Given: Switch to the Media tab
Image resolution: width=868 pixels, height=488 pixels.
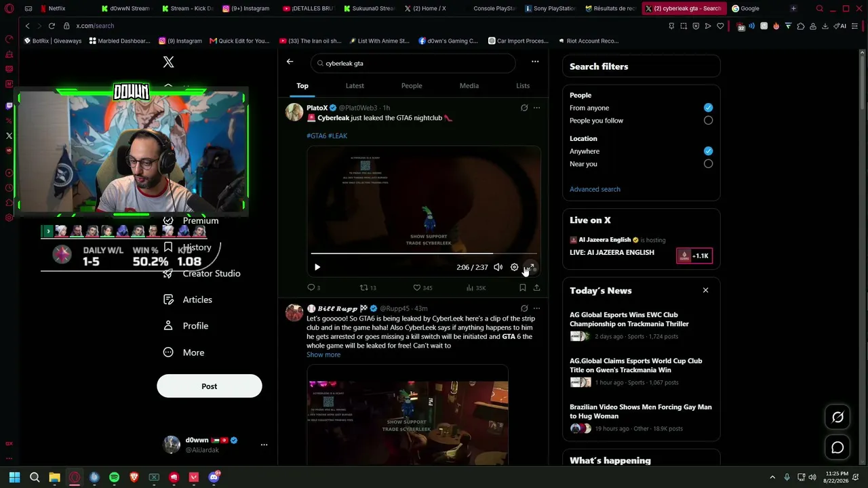Looking at the screenshot, I should (469, 86).
